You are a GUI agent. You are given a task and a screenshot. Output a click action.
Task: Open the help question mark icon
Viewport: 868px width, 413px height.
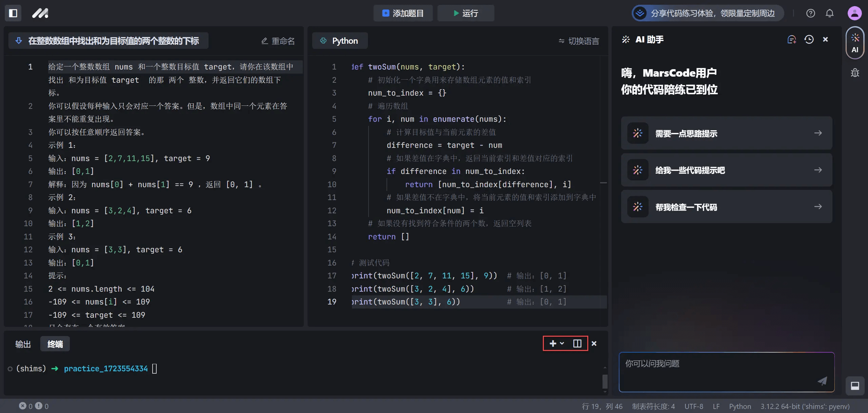pyautogui.click(x=810, y=13)
